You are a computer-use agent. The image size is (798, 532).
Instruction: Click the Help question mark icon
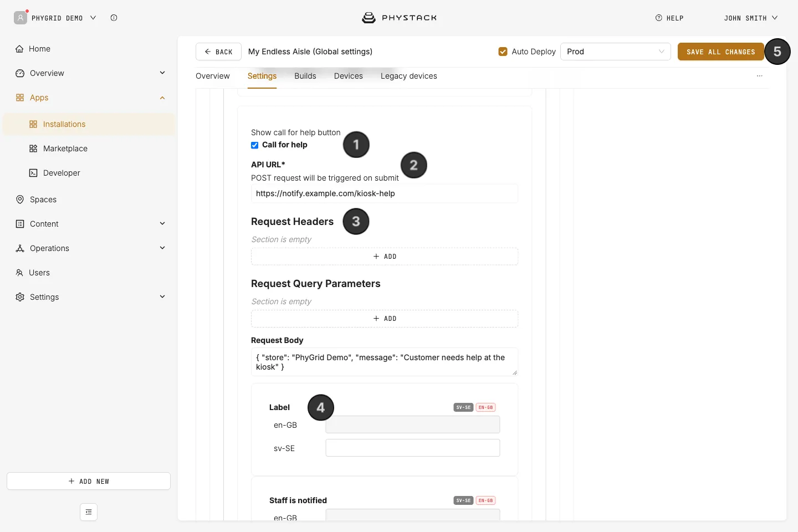coord(659,18)
